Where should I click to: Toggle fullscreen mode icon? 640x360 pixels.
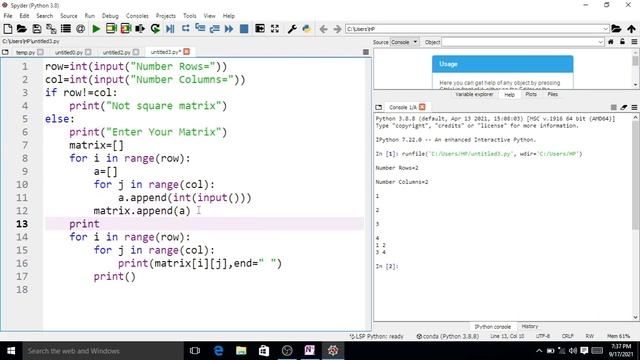click(275, 29)
